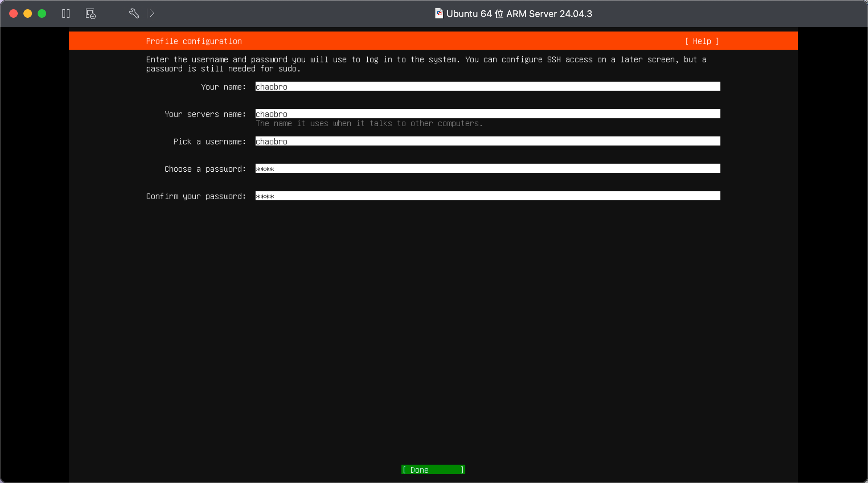Click the Your servers name field

488,114
